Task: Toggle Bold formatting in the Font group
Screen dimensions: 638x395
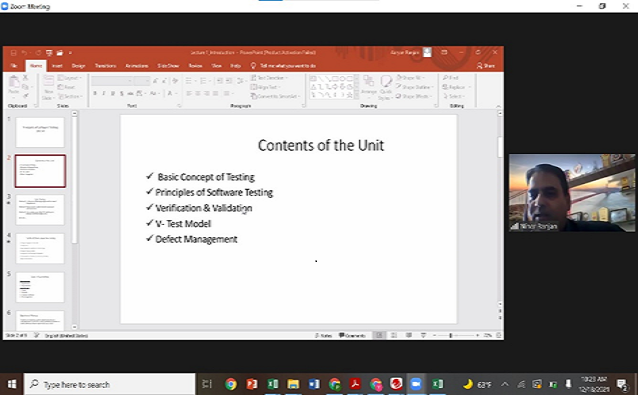Action: [x=95, y=94]
